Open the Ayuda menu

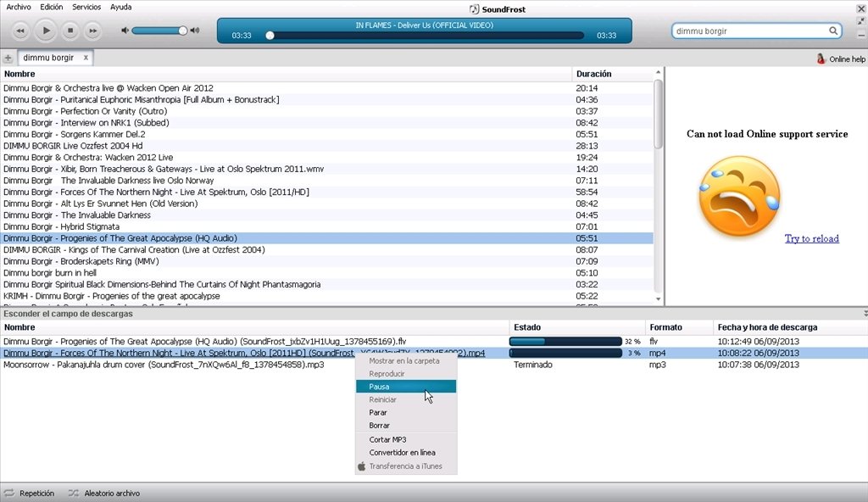click(x=120, y=7)
